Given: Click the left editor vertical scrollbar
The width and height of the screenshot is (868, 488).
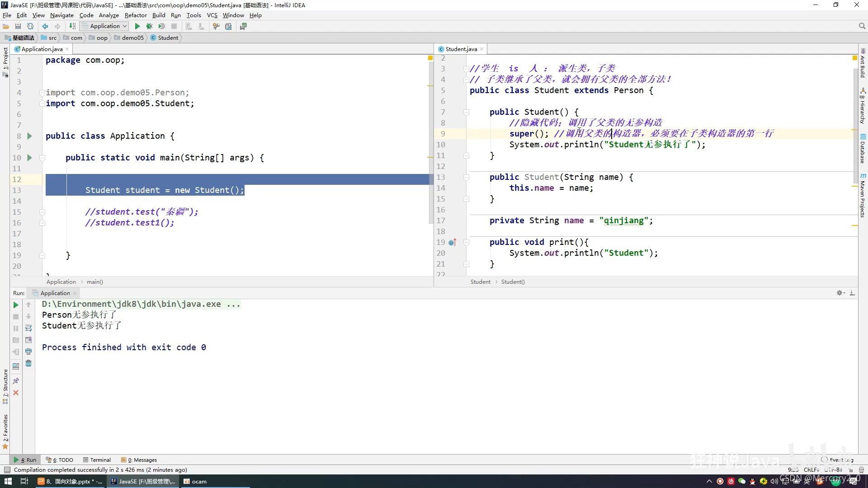Looking at the screenshot, I should tap(431, 142).
